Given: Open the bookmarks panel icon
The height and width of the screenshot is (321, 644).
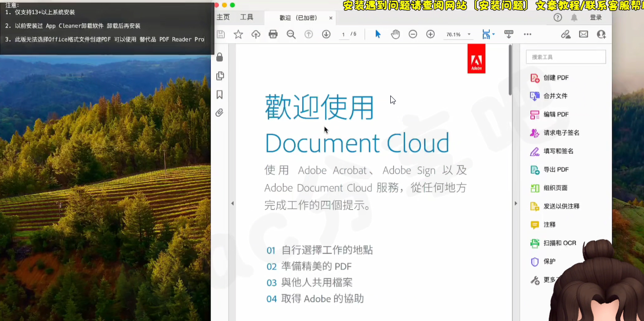Looking at the screenshot, I should click(219, 95).
